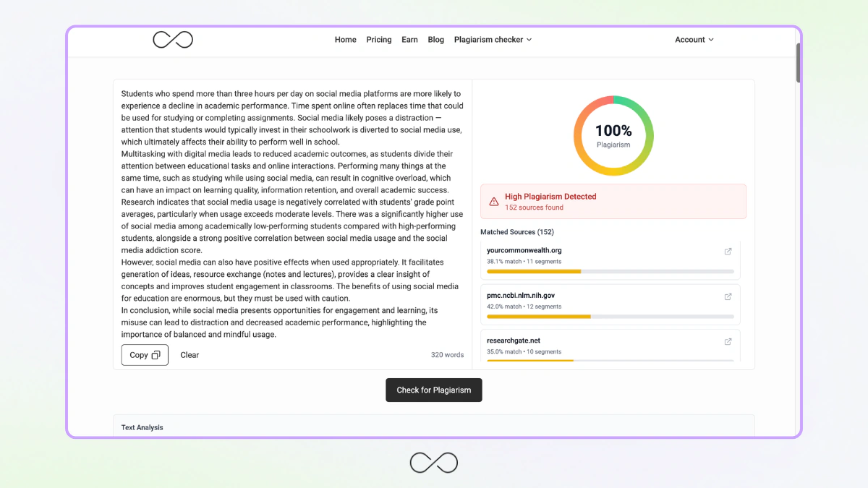This screenshot has height=488, width=868.
Task: Expand the Plagiarism checker dropdown
Action: pos(493,40)
